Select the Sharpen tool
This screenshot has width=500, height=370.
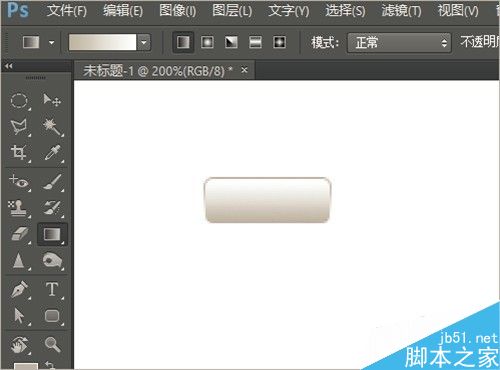[x=19, y=261]
